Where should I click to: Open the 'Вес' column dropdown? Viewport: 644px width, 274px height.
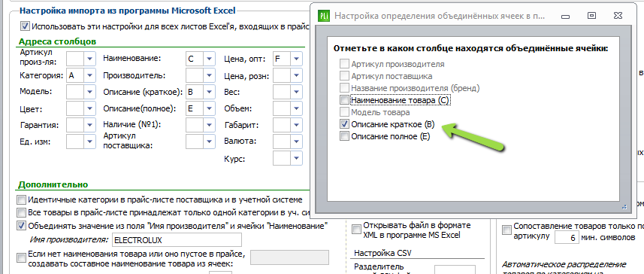[297, 92]
